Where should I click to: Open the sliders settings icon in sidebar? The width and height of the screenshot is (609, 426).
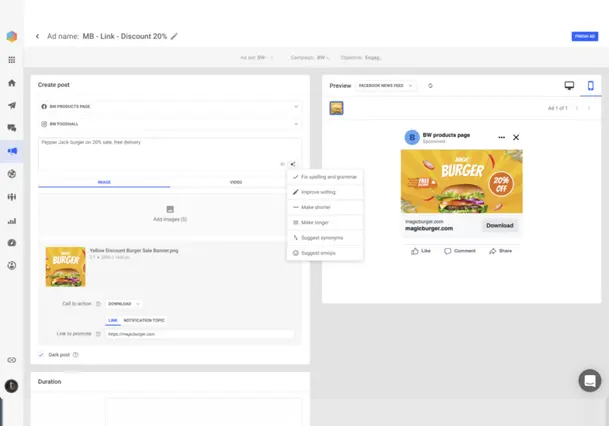(12, 197)
